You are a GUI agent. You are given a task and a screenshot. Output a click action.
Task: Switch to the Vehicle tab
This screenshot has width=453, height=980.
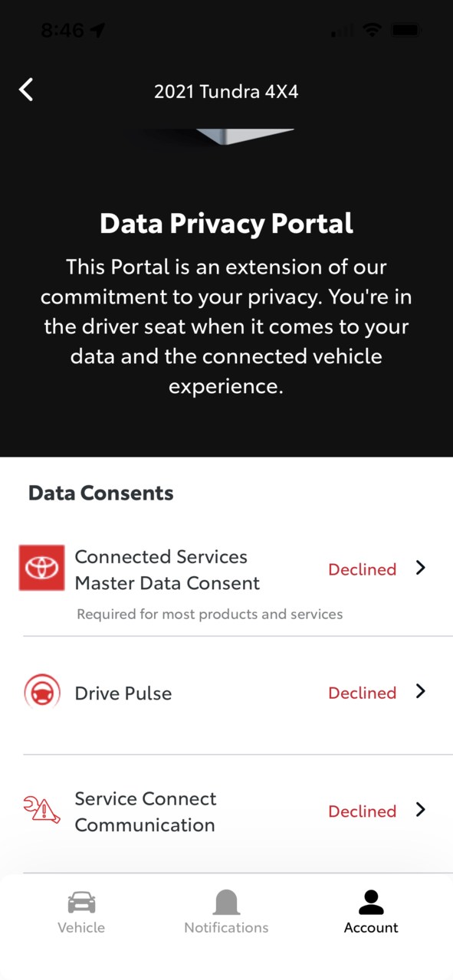81,913
